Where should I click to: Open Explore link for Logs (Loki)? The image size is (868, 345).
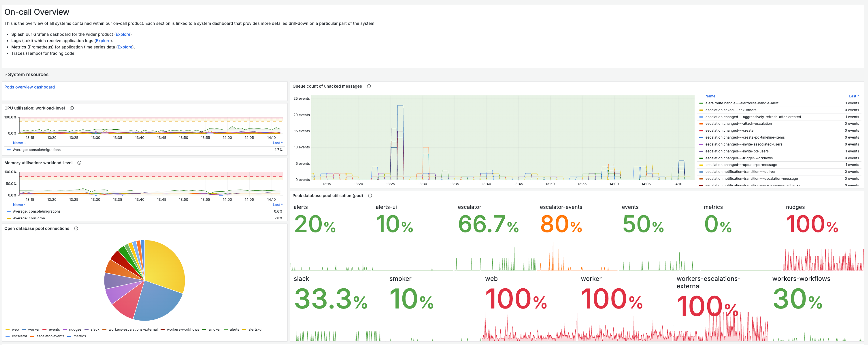(x=103, y=41)
